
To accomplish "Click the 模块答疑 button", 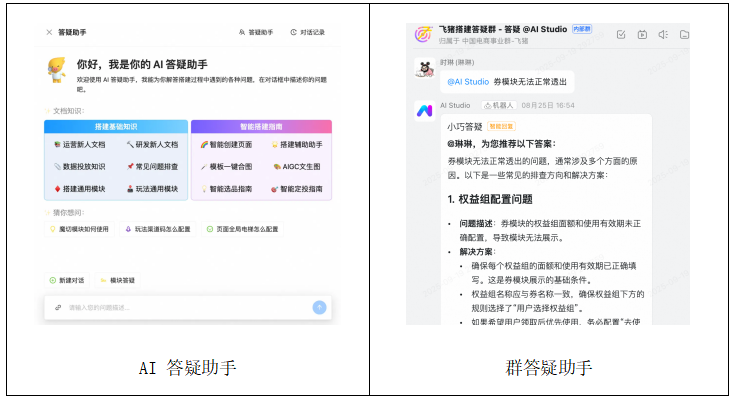I will pos(117,280).
